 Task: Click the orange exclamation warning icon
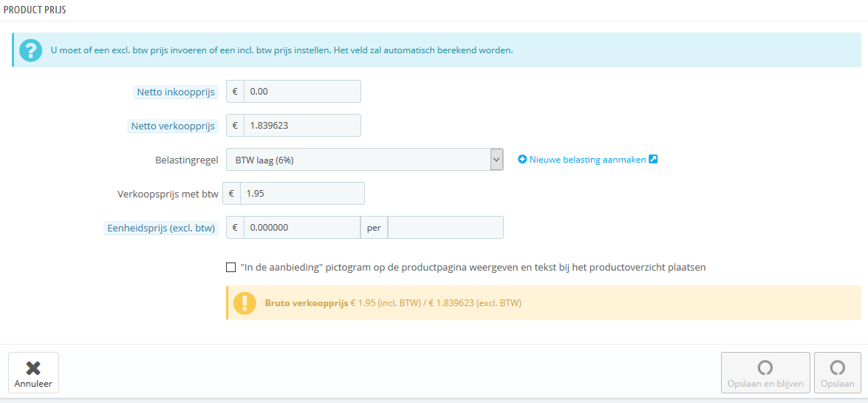[x=244, y=303]
